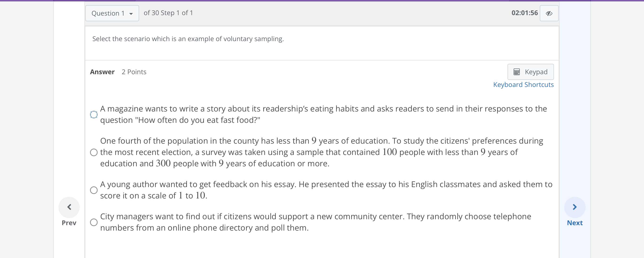Click the voluntary sampling question prompt
The width and height of the screenshot is (644, 258).
188,39
